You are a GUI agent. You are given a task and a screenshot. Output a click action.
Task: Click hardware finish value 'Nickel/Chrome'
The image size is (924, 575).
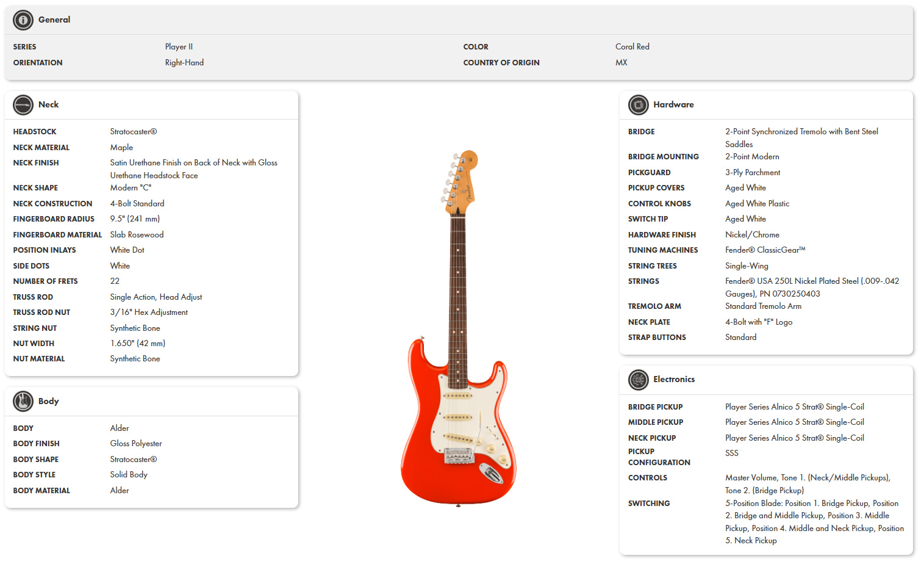point(752,234)
